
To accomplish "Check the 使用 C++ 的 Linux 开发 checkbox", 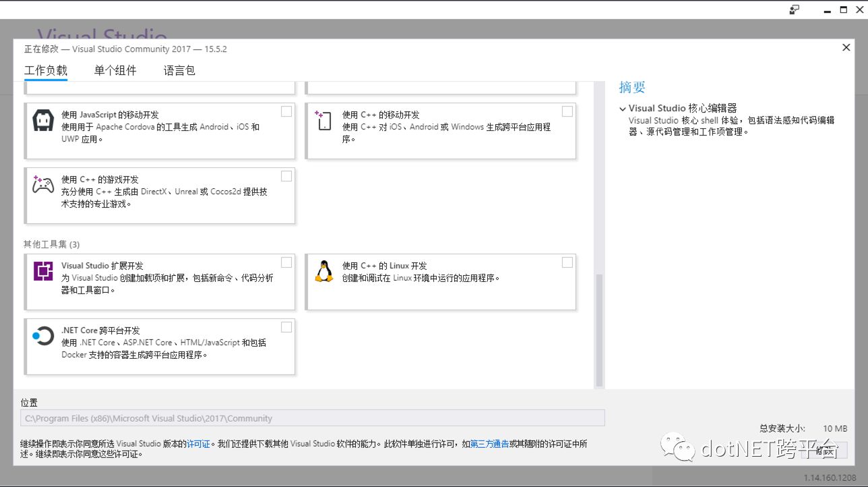I will [x=567, y=262].
